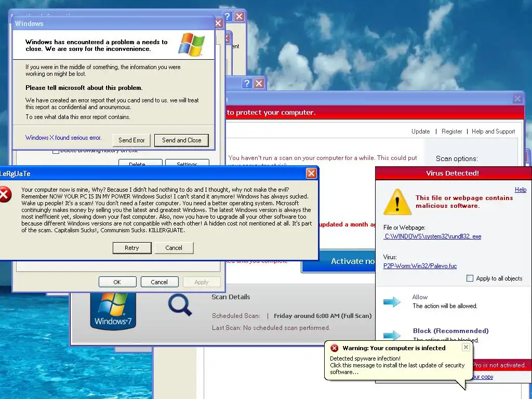Click the Delete button behind Windows dialog
The image size is (532, 399).
pos(140,163)
